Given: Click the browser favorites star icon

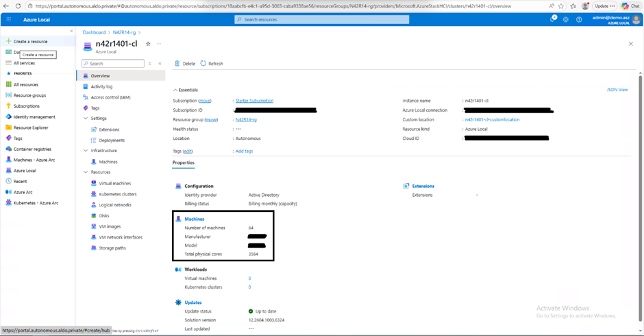Looking at the screenshot, I should pos(561,6).
